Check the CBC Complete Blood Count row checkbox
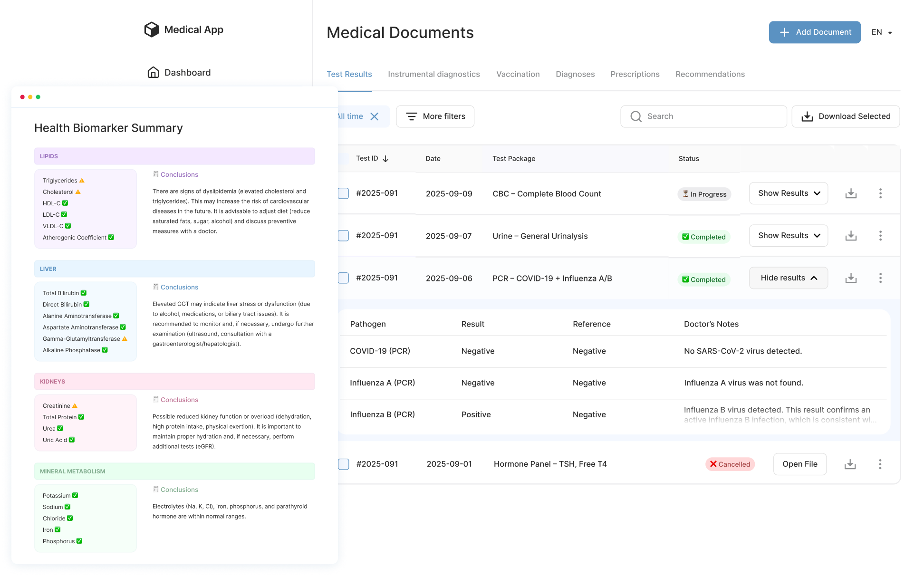924x577 pixels. pos(344,193)
